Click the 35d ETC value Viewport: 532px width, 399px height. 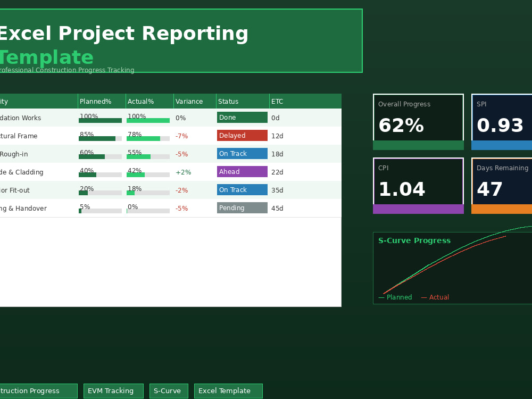tap(277, 190)
